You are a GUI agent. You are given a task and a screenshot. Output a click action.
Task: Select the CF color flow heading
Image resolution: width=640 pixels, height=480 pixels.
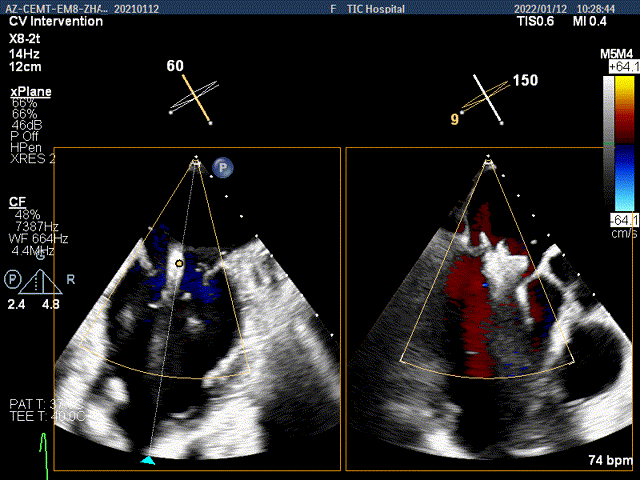17,202
